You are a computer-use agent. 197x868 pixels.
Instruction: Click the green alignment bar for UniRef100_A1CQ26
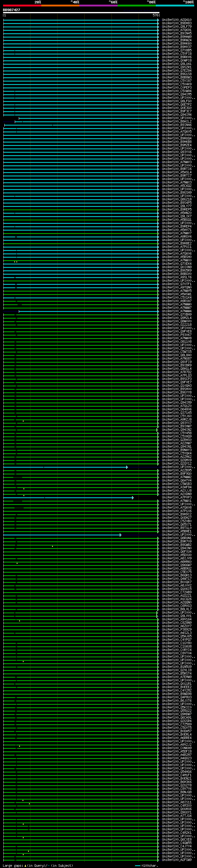pos(81,599)
